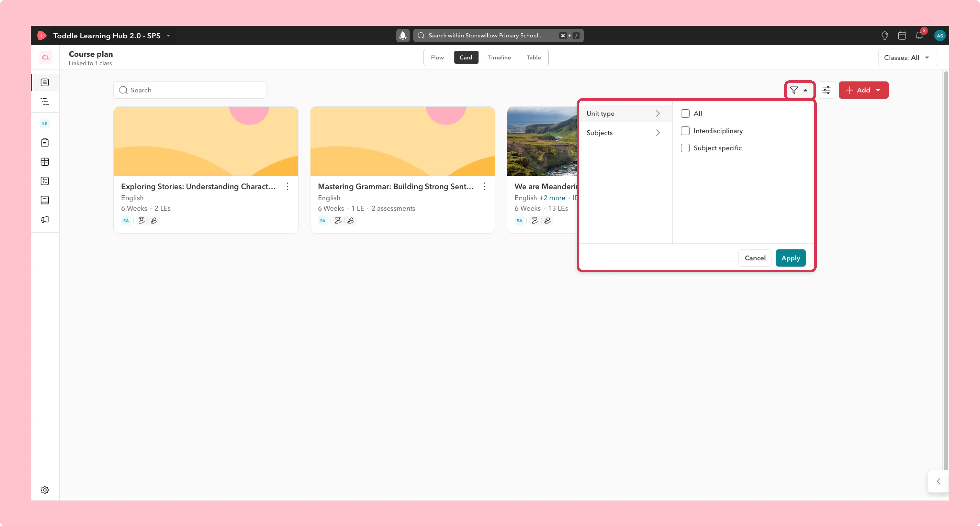Viewport: 980px width, 526px height.
Task: Expand the Subjects filter category
Action: (x=625, y=133)
